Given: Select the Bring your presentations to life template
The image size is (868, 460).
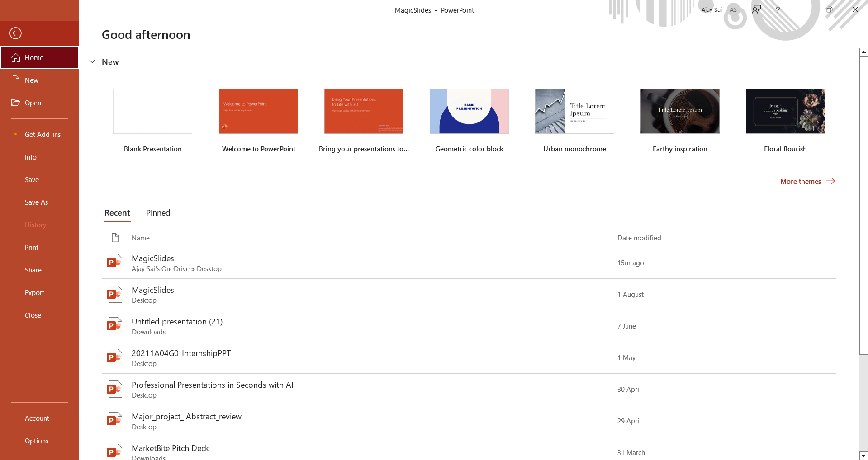Looking at the screenshot, I should tap(364, 121).
